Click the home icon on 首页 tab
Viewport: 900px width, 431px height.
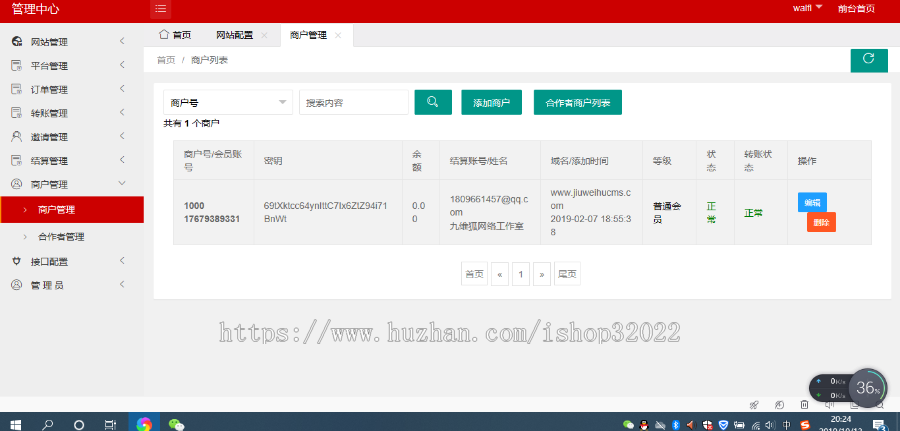(164, 34)
